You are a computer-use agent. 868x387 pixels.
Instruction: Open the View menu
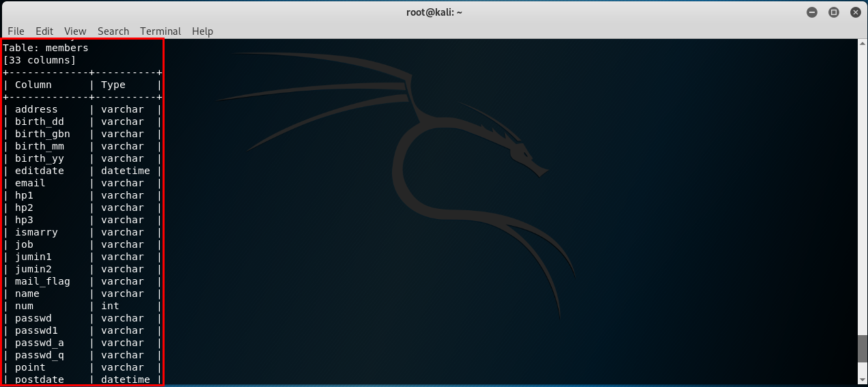tap(75, 31)
